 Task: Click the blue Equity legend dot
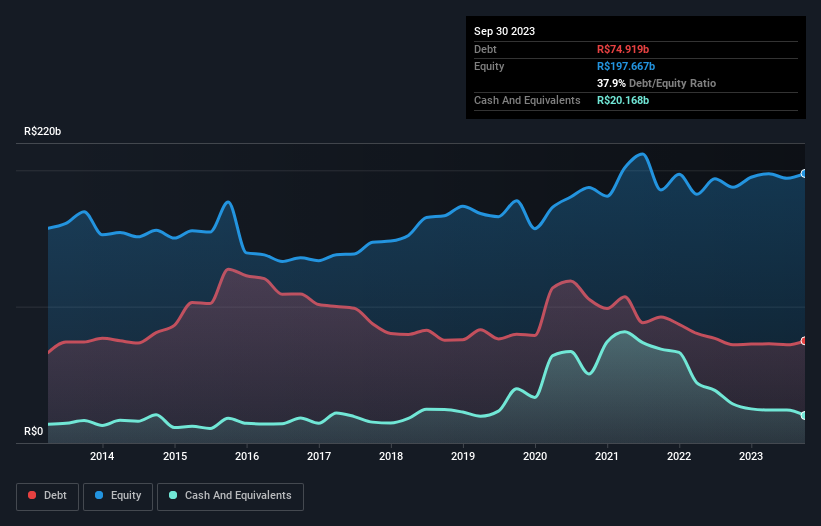click(99, 495)
